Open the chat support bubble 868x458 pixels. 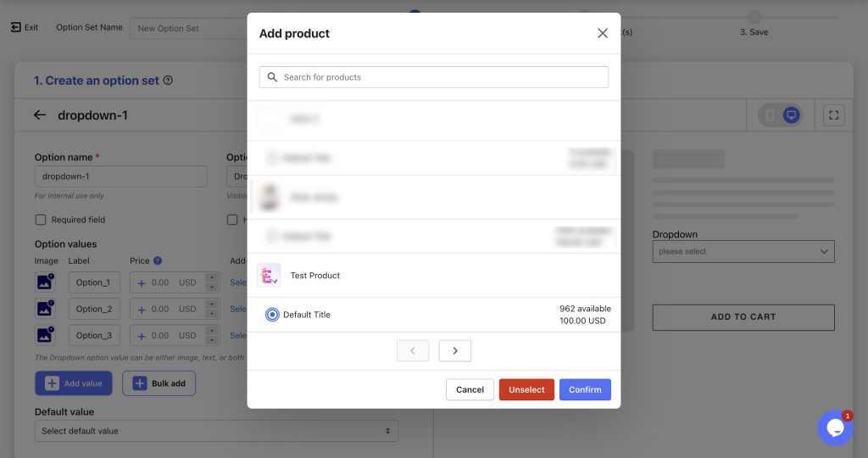pyautogui.click(x=835, y=427)
